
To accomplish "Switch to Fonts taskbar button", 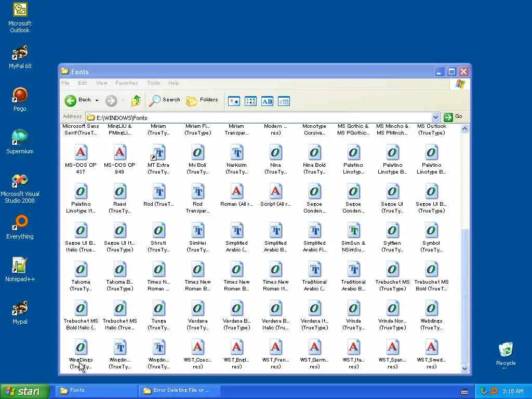I will coord(96,391).
